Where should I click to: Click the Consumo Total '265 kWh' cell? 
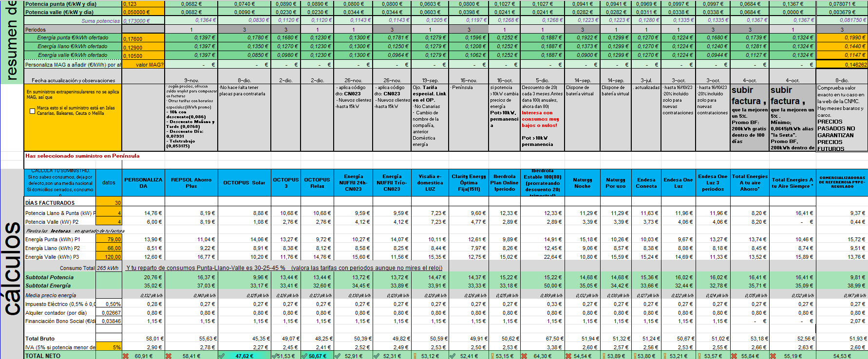109,268
